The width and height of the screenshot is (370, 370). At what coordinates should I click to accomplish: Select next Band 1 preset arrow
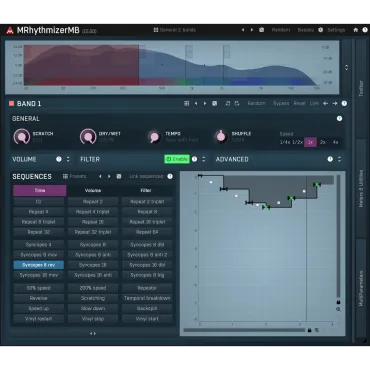coord(205,104)
